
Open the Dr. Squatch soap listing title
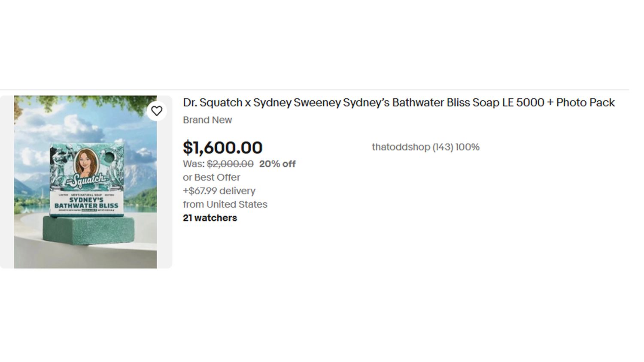(x=398, y=103)
